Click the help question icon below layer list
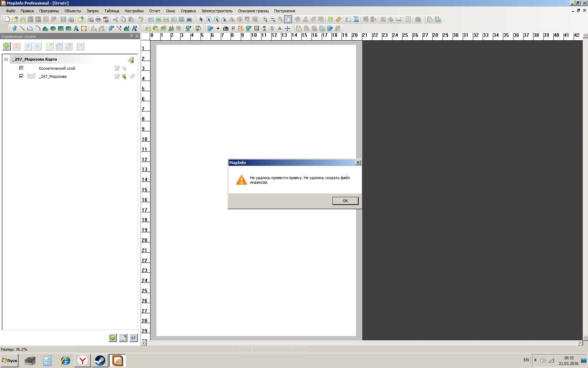The height and width of the screenshot is (368, 588). tap(133, 338)
